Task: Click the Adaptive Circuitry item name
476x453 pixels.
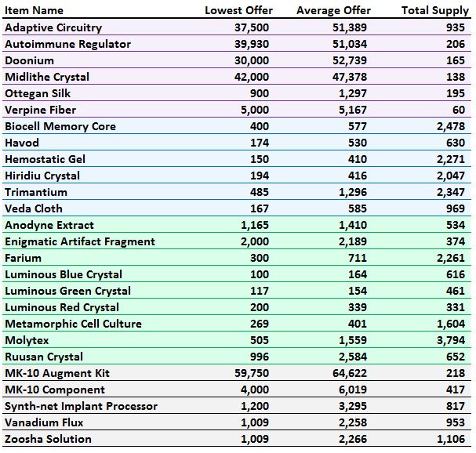Action: (52, 27)
